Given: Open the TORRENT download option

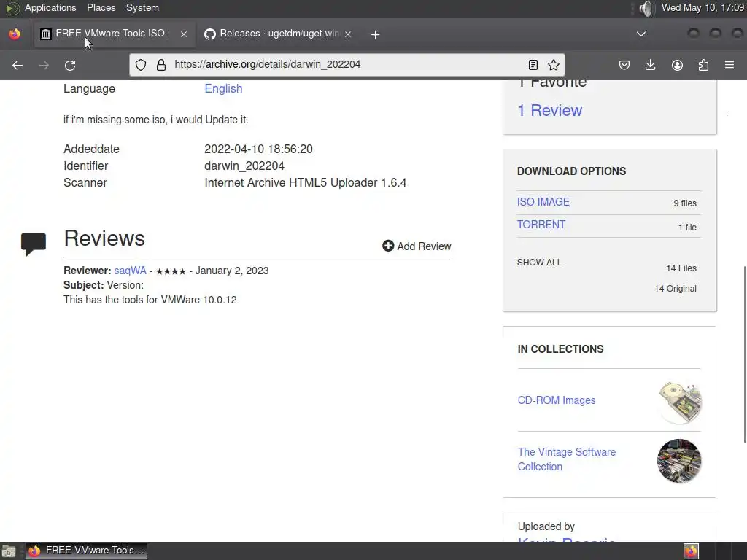Looking at the screenshot, I should point(541,225).
